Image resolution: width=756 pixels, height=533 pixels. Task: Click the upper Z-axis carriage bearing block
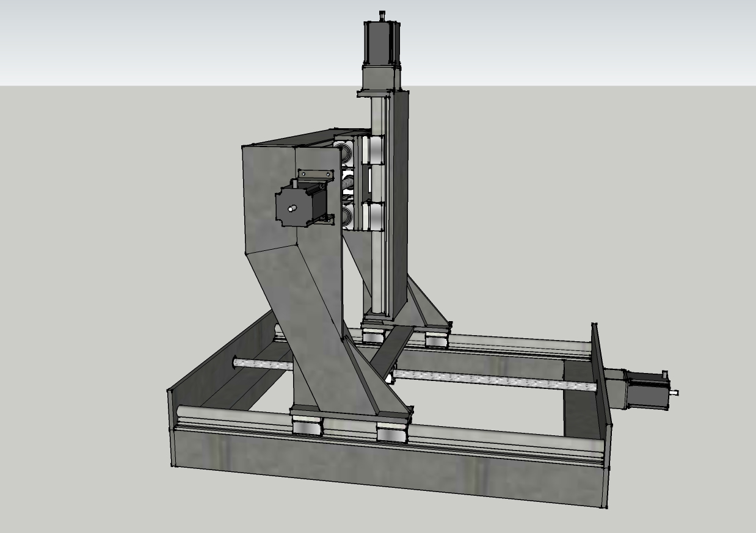point(373,150)
